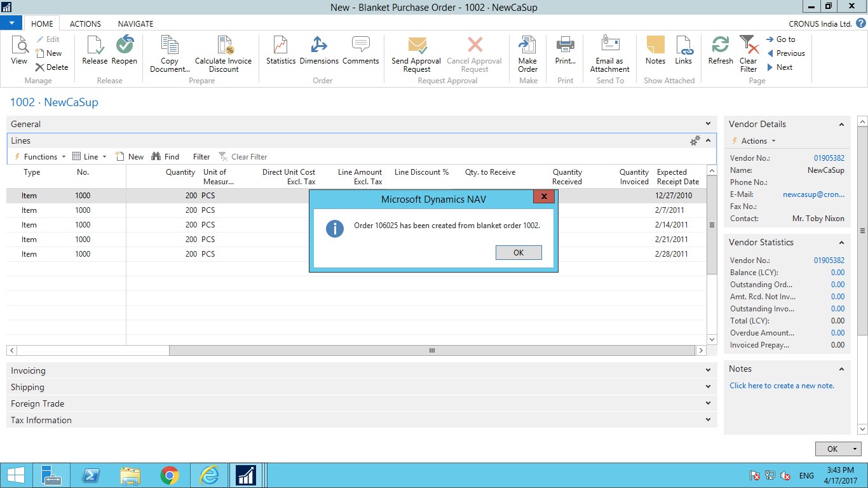This screenshot has height=488, width=868.
Task: Switch to the NAVIGATE ribbon tab
Action: pos(135,24)
